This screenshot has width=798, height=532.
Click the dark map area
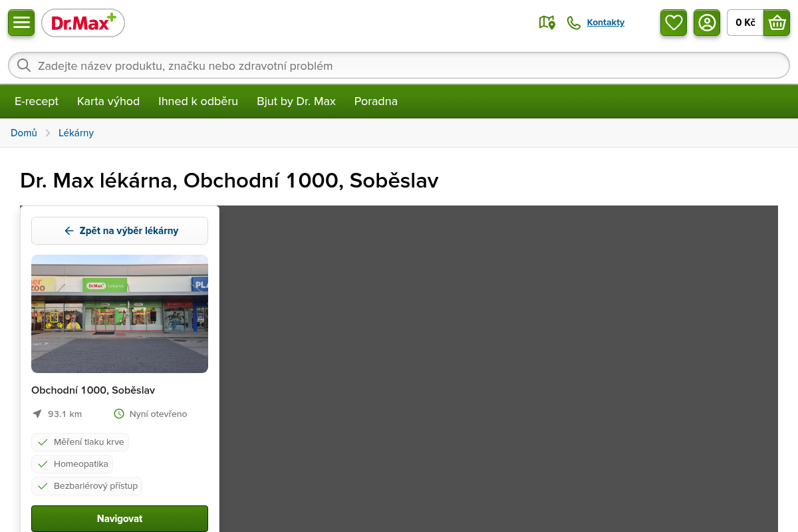click(499, 369)
